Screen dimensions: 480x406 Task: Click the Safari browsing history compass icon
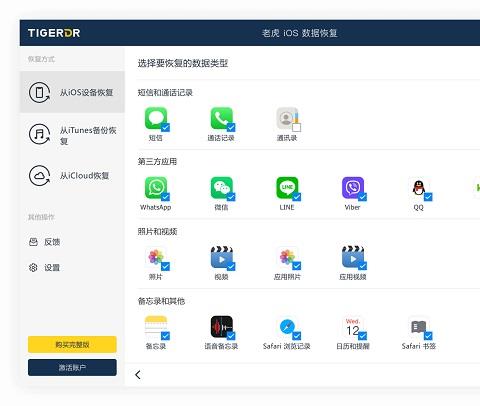(287, 327)
